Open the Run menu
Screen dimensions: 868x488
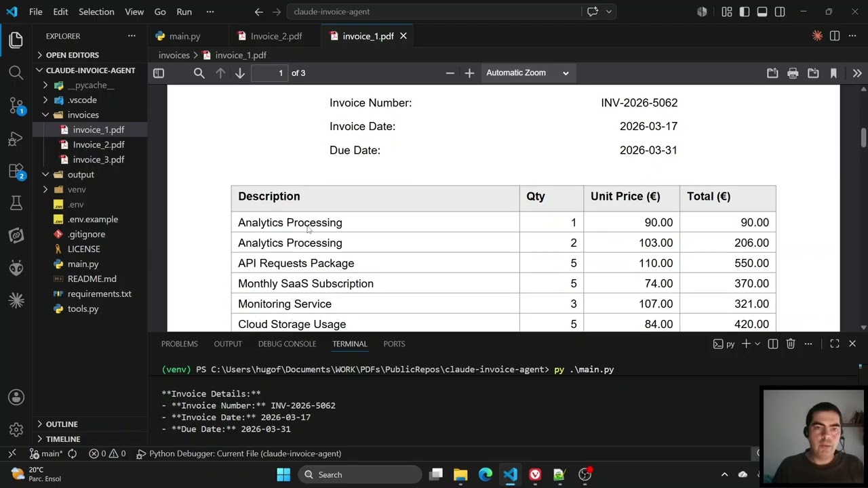click(184, 12)
